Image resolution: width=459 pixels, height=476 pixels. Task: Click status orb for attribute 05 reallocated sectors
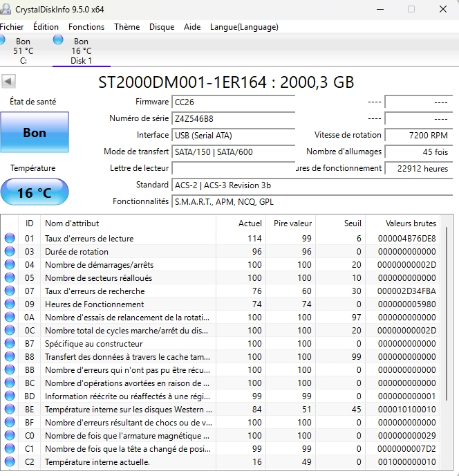(10, 278)
